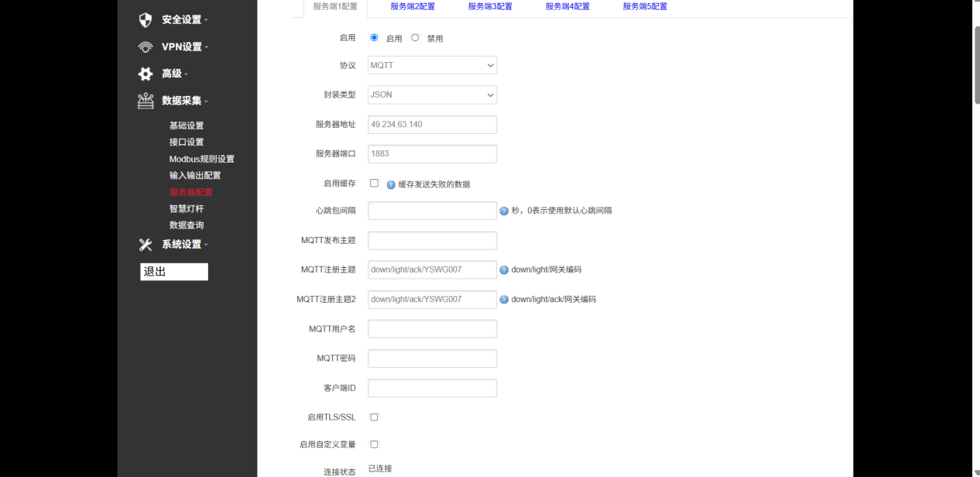This screenshot has height=477, width=980.
Task: Open the 封装类型 JSON dropdown
Action: [431, 94]
